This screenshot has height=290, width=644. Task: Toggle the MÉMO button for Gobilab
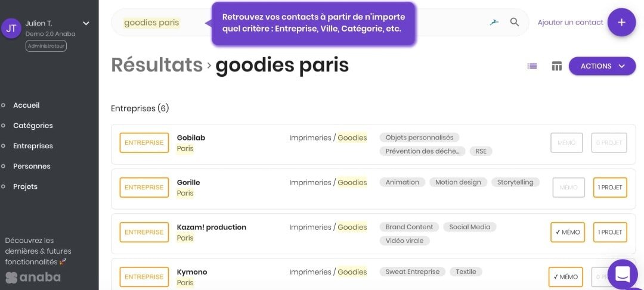click(566, 143)
